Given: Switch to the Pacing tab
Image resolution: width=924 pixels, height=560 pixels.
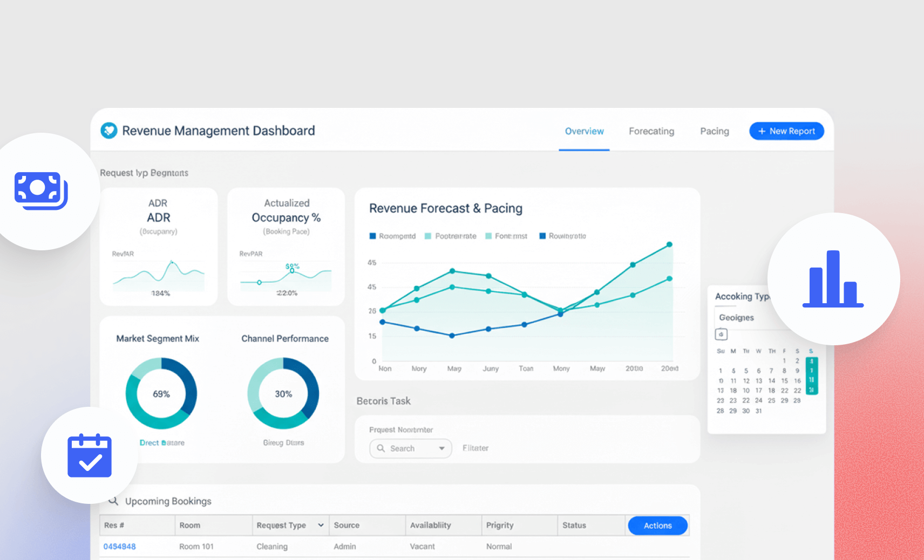Looking at the screenshot, I should coord(714,131).
